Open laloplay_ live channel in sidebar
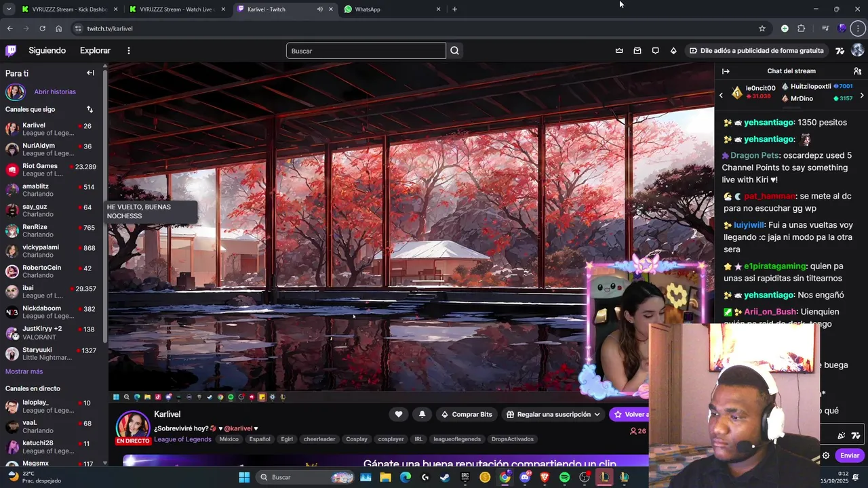The width and height of the screenshot is (868, 488). pos(52,407)
